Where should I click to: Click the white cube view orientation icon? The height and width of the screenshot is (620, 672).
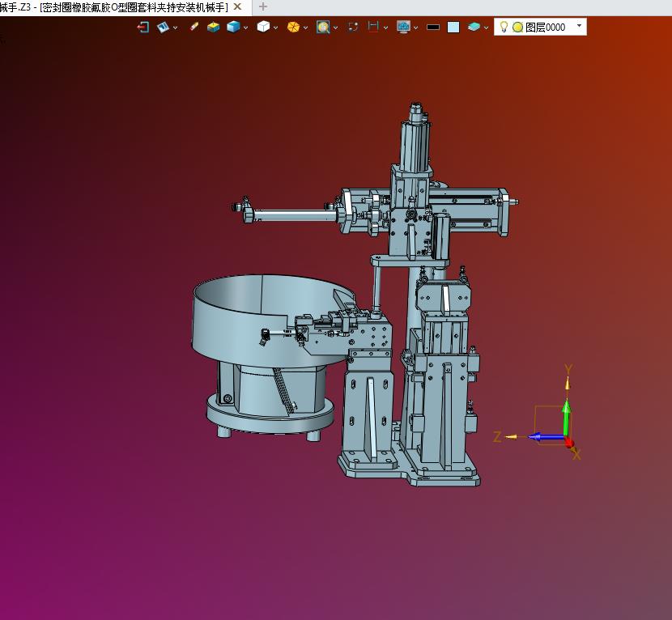point(263,27)
